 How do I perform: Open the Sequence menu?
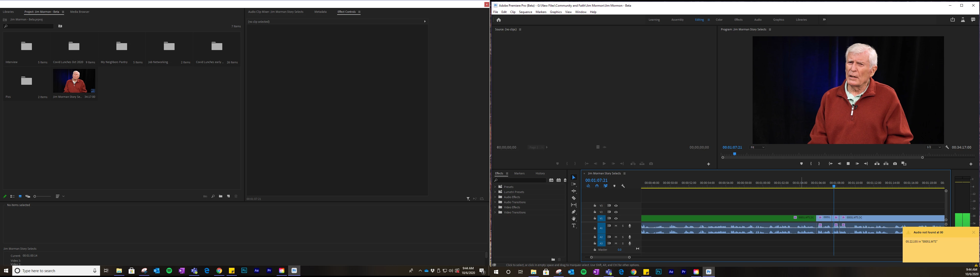coord(525,12)
